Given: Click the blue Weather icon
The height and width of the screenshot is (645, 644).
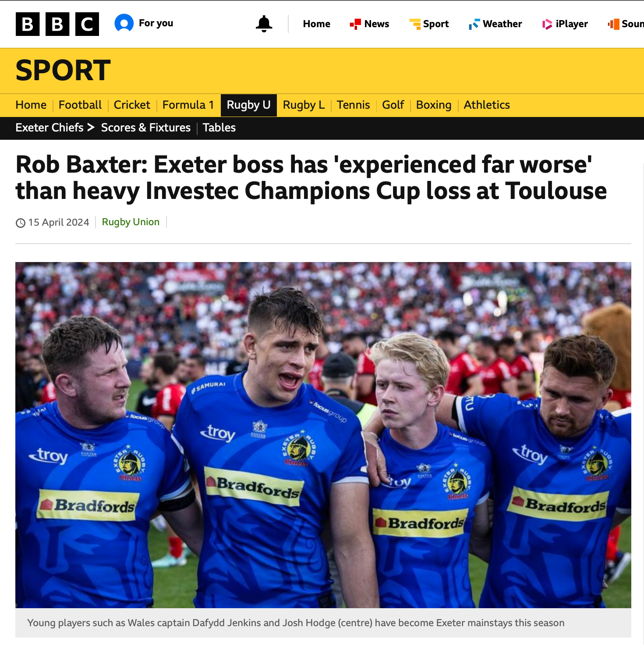Looking at the screenshot, I should coord(474,24).
